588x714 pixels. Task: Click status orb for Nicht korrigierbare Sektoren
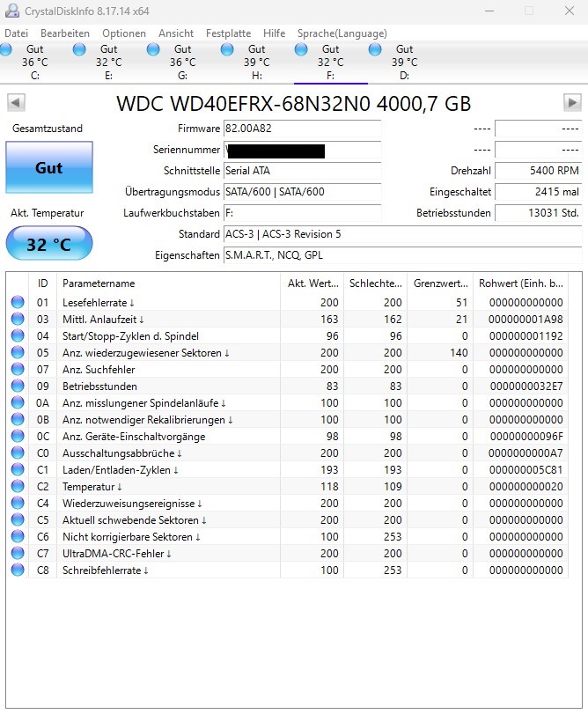coord(18,536)
